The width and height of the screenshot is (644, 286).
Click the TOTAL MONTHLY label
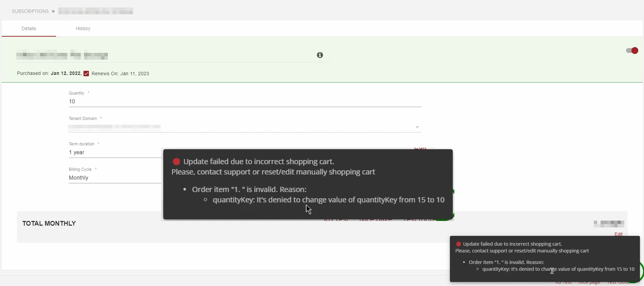coord(49,223)
